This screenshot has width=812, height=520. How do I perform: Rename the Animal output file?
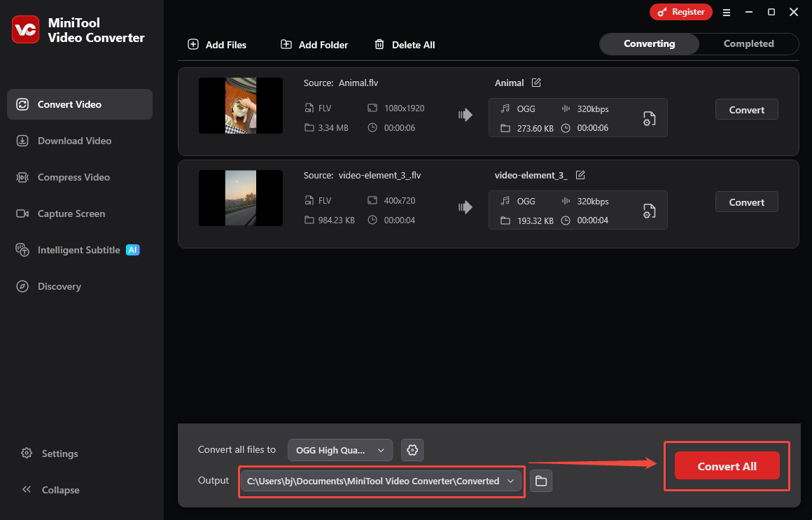tap(535, 83)
